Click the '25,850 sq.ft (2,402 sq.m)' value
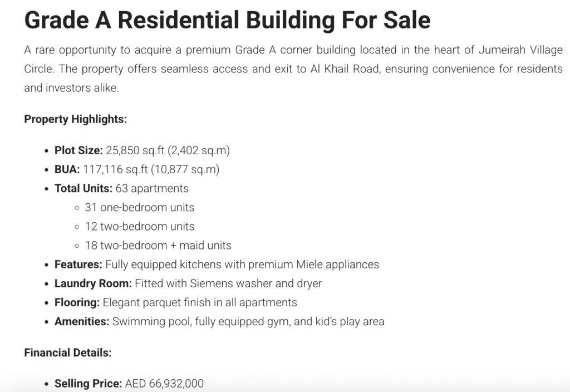 coord(168,150)
